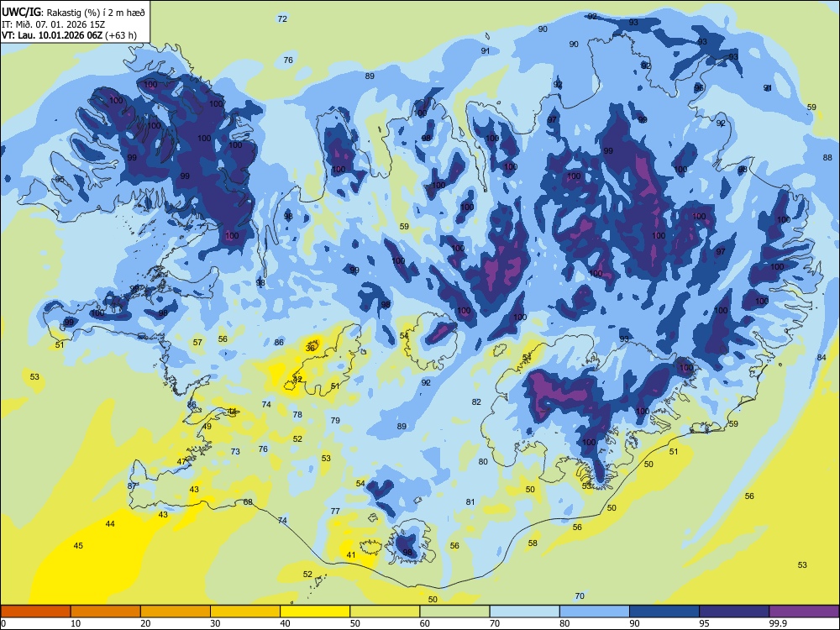Click the medium blue 80–90 legend block
Screen dimensions: 840x630
click(595, 612)
